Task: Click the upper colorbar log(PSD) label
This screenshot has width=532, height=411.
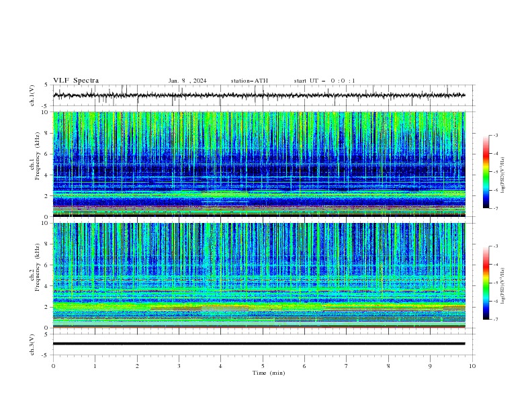Action: point(502,175)
